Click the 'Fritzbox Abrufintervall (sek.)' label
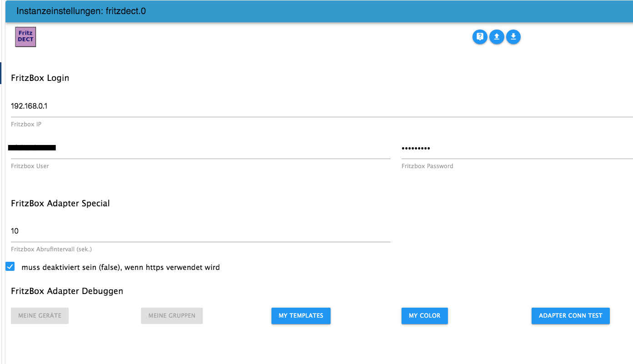633x364 pixels. 51,249
